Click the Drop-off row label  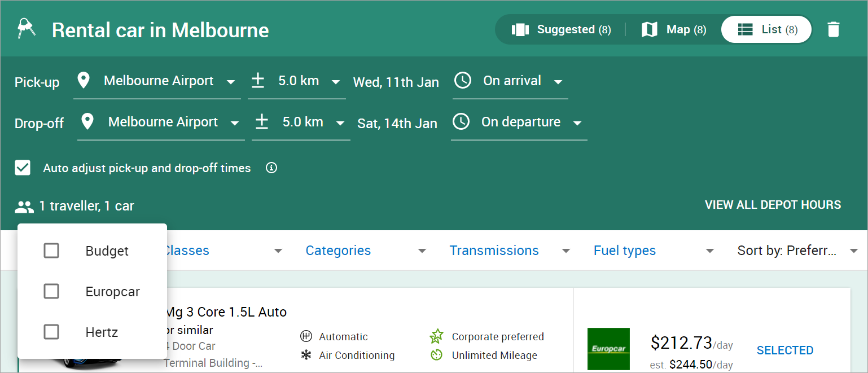[40, 124]
